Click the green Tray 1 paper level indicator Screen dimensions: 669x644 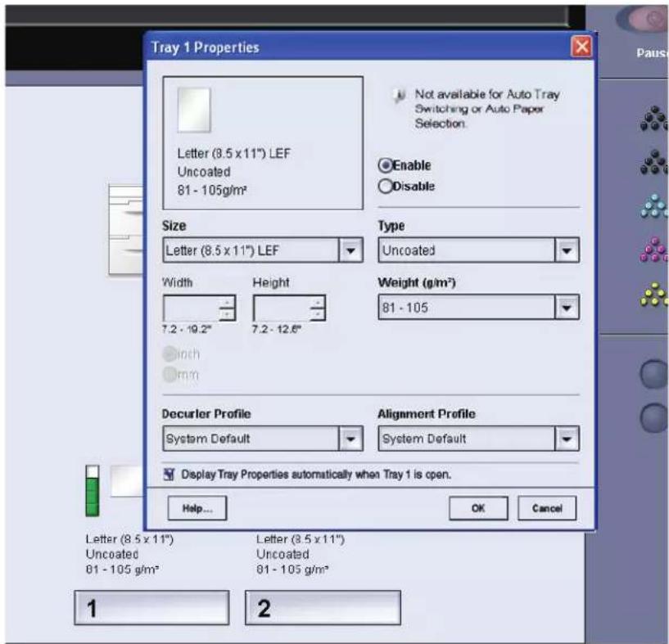pos(93,491)
